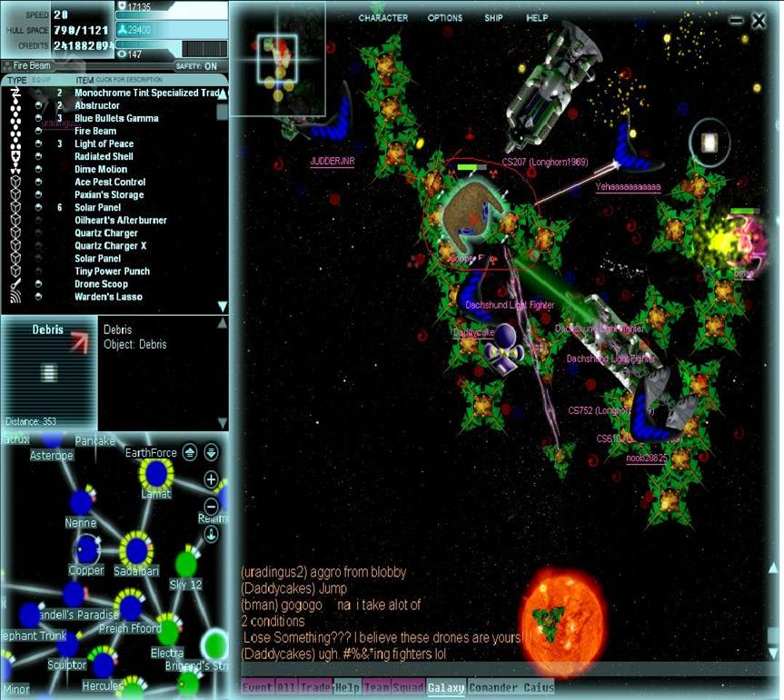Viewport: 784px width, 700px height.
Task: Open the CHARACTER menu
Action: tap(383, 18)
